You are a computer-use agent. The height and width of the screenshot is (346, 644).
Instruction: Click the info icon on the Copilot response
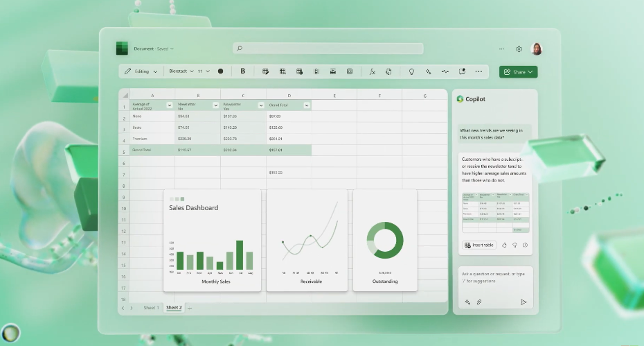tap(525, 245)
